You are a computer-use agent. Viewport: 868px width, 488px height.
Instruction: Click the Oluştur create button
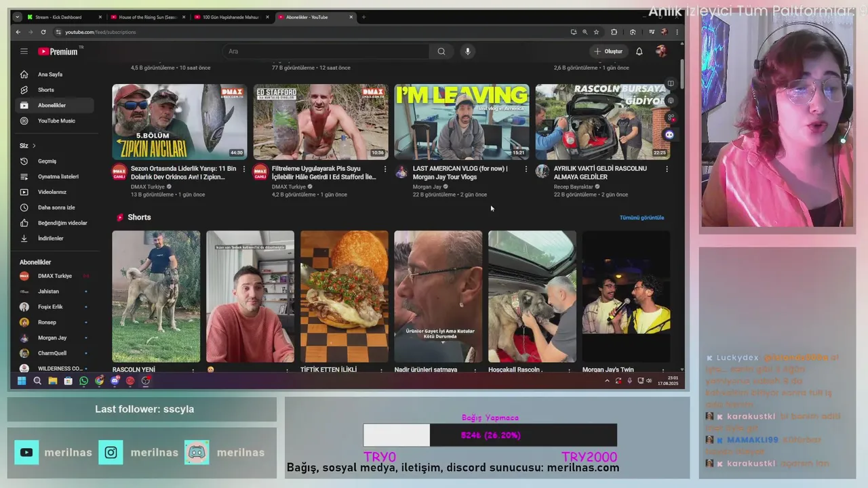coord(608,52)
